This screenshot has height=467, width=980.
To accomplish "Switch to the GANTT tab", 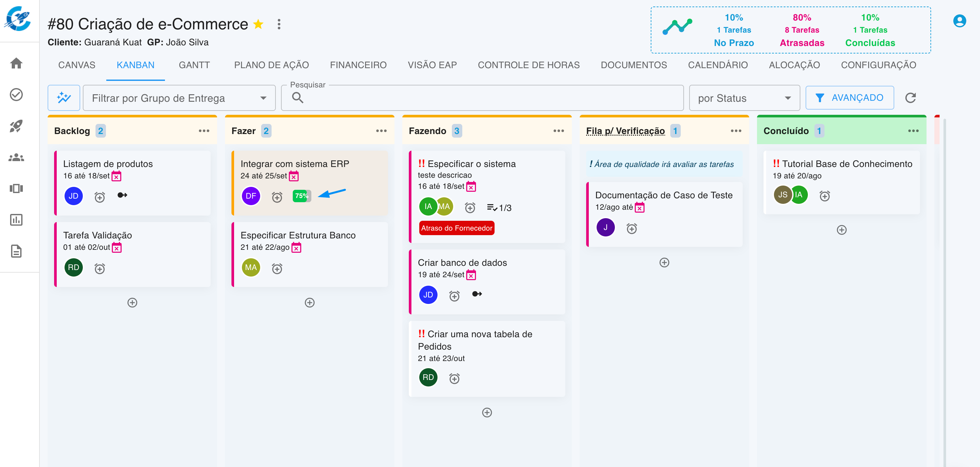I will [194, 65].
